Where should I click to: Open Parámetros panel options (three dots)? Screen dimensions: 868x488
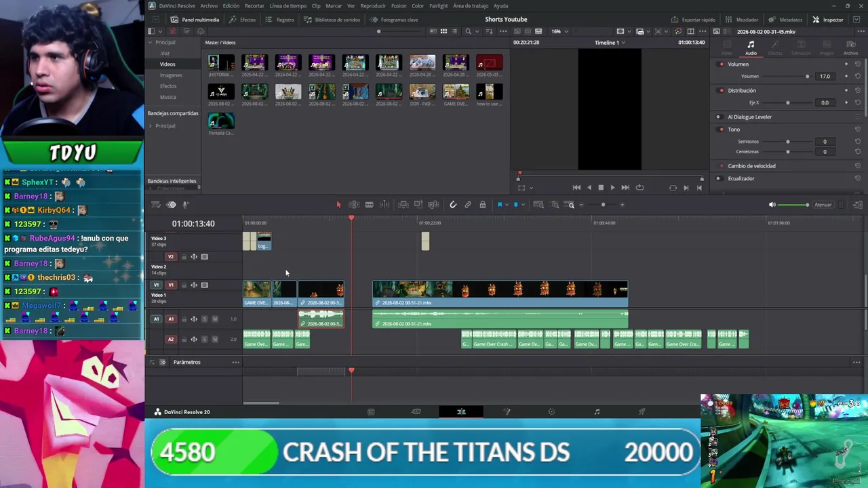coord(236,363)
